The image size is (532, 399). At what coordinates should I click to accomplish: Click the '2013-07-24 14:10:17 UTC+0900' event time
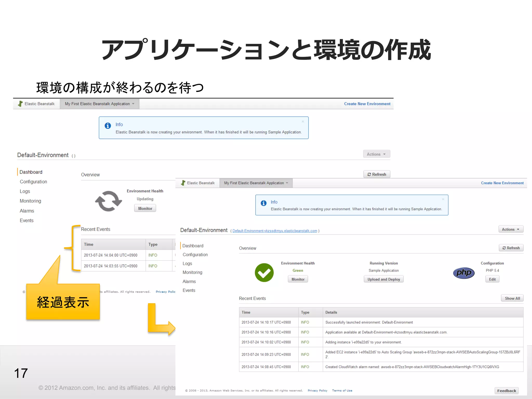[x=266, y=322]
